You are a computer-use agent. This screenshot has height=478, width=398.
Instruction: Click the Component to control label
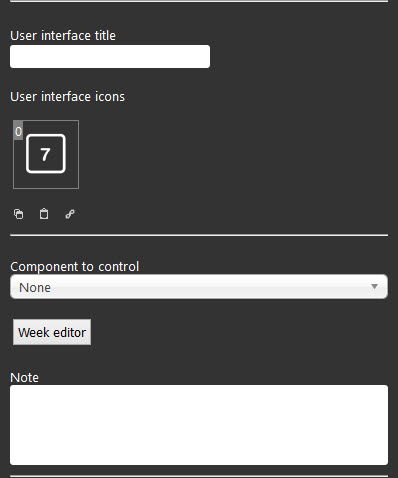coord(74,267)
